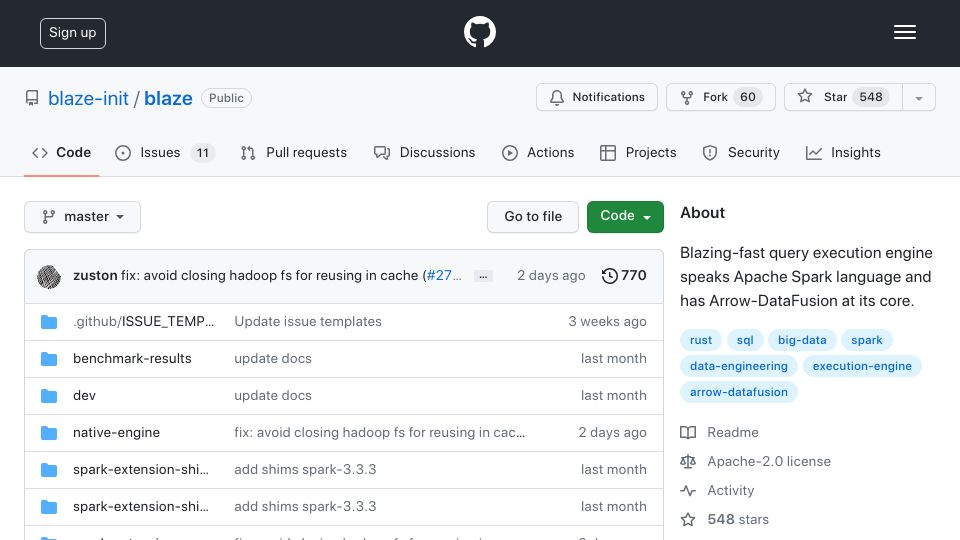Click the Notifications button
The width and height of the screenshot is (960, 540).
[597, 97]
